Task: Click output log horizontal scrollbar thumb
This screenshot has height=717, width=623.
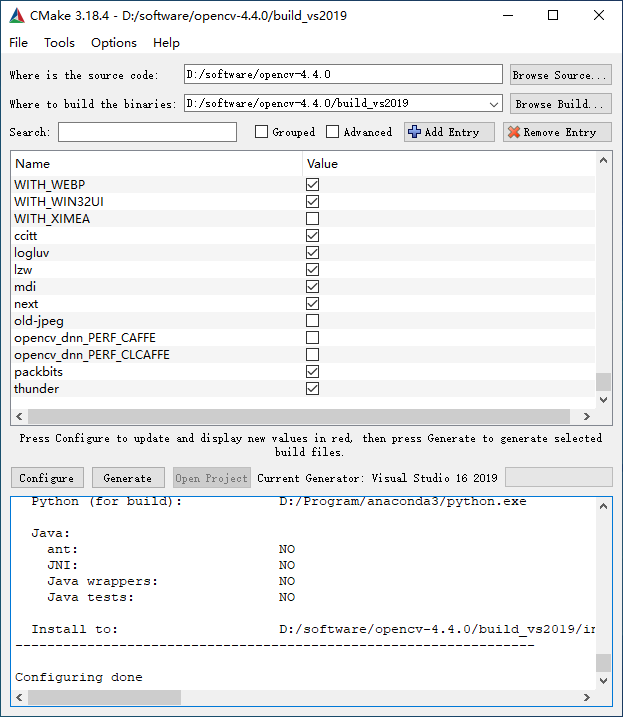Action: click(x=104, y=697)
